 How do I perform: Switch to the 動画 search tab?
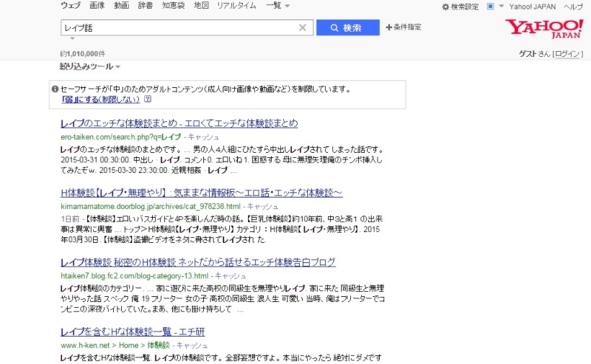tap(121, 6)
